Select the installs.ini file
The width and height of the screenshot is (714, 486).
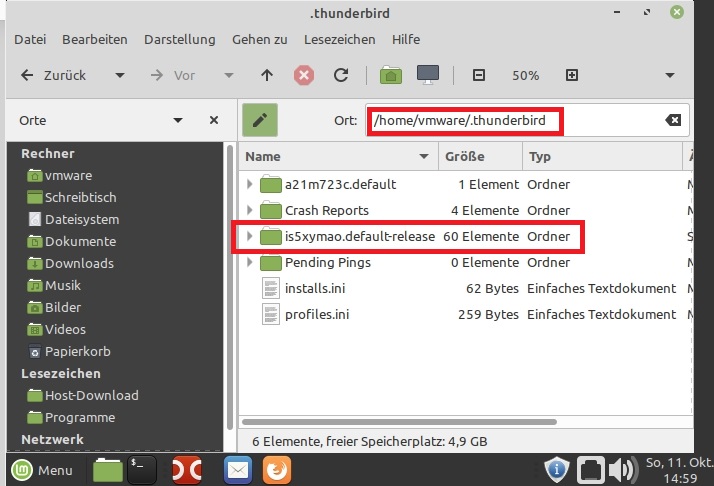tap(315, 288)
